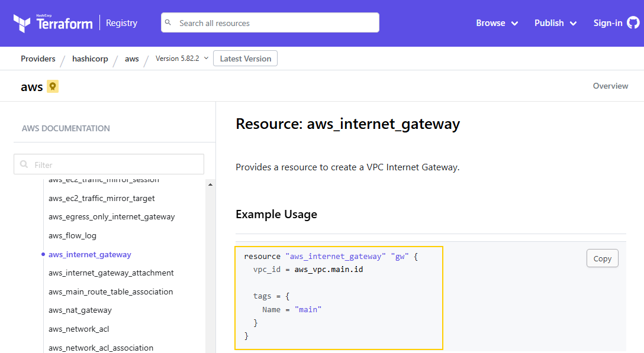This screenshot has width=644, height=353.
Task: Click the Example Usage heading
Action: click(276, 214)
